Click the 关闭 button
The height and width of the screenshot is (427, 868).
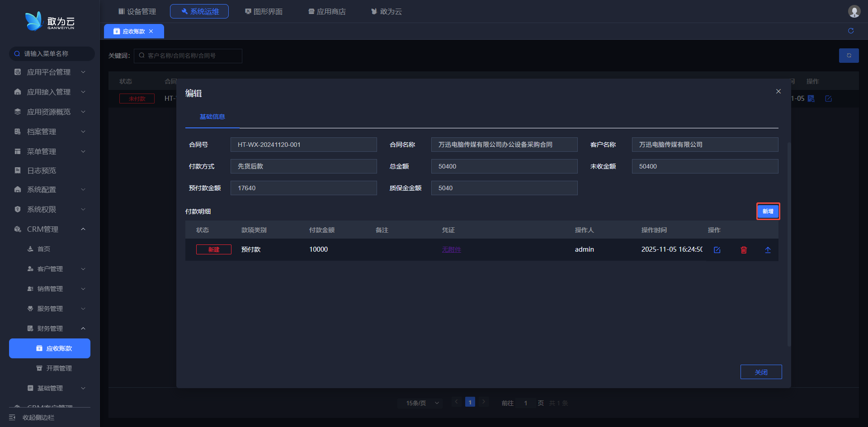click(x=761, y=372)
